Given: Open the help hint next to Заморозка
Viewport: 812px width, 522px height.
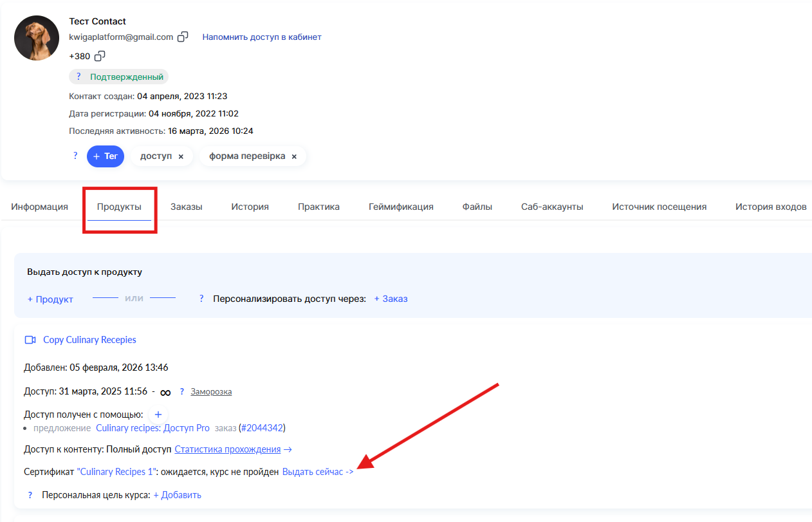Looking at the screenshot, I should [182, 391].
